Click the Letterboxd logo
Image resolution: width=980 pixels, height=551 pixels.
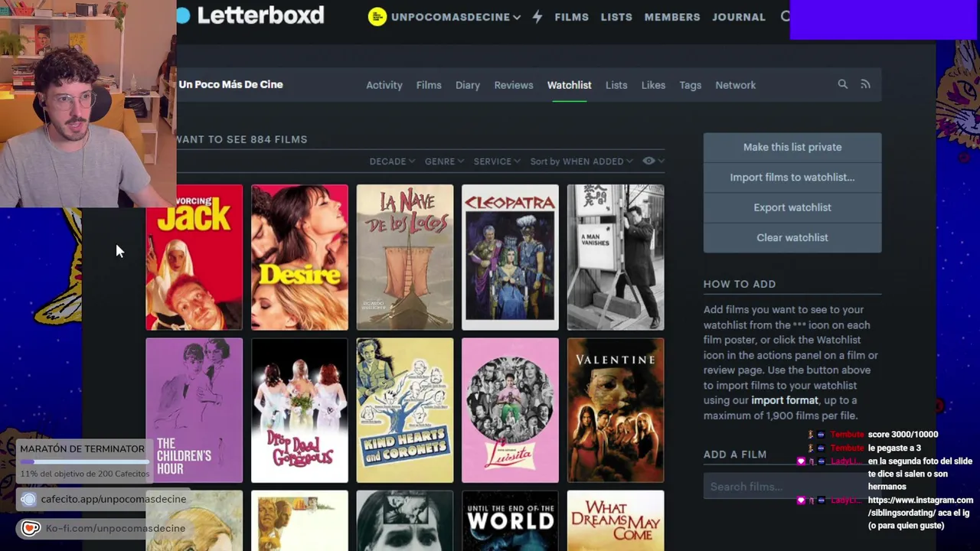(250, 15)
